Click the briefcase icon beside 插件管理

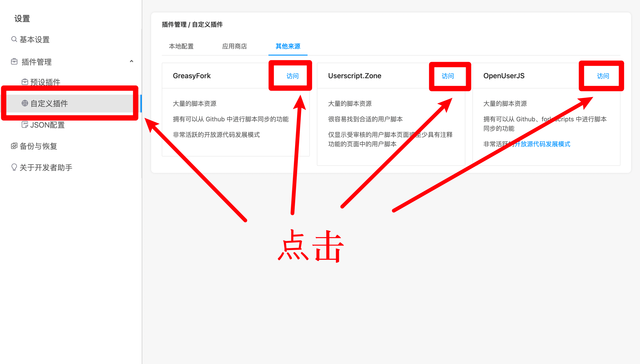pos(14,62)
